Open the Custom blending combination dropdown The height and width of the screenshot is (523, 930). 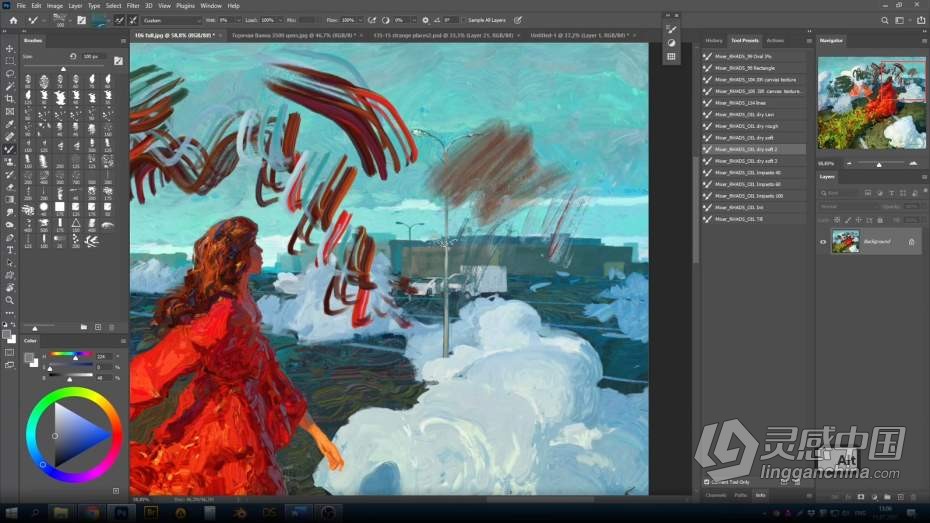(172, 20)
